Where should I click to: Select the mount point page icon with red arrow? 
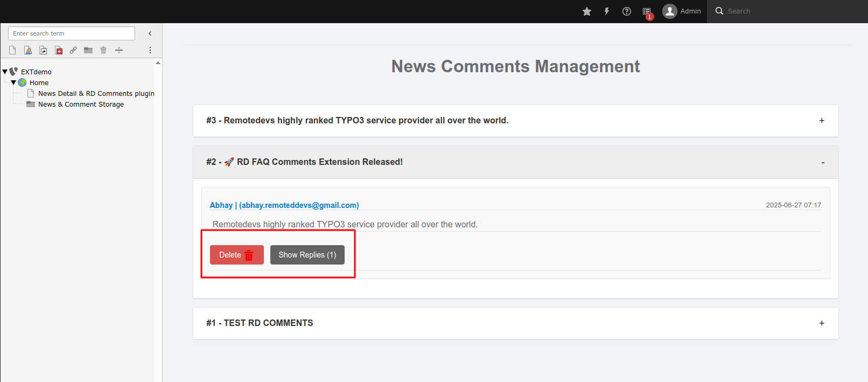click(59, 50)
